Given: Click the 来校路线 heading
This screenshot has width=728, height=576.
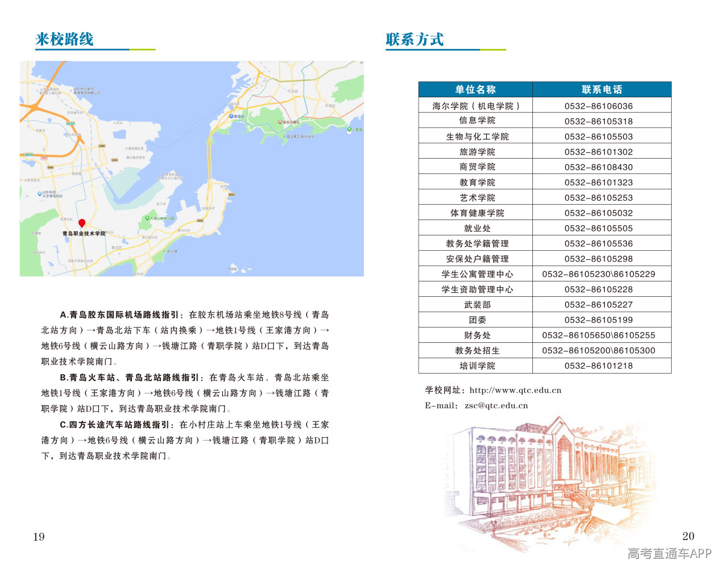Looking at the screenshot, I should pos(64,39).
